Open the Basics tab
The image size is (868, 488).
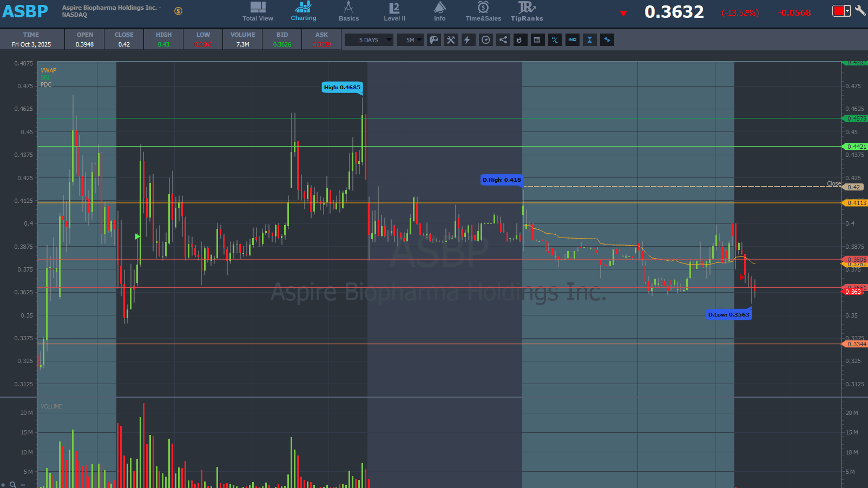click(348, 11)
